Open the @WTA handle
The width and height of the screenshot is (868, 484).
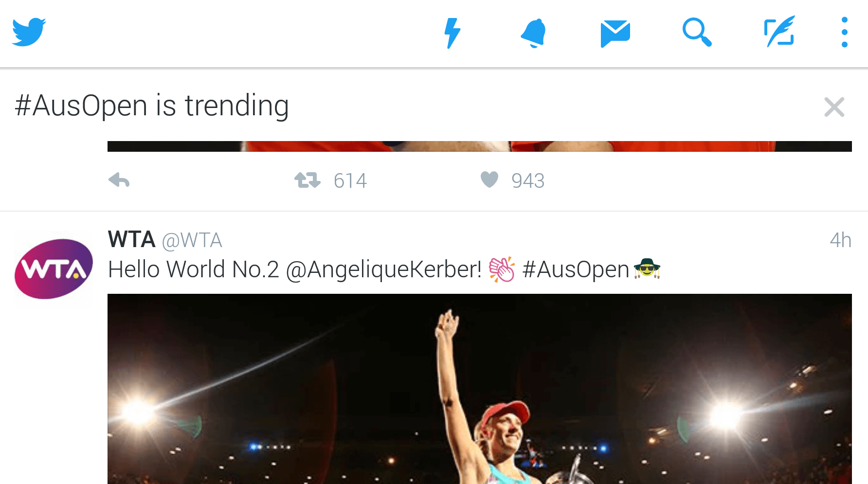click(x=192, y=240)
